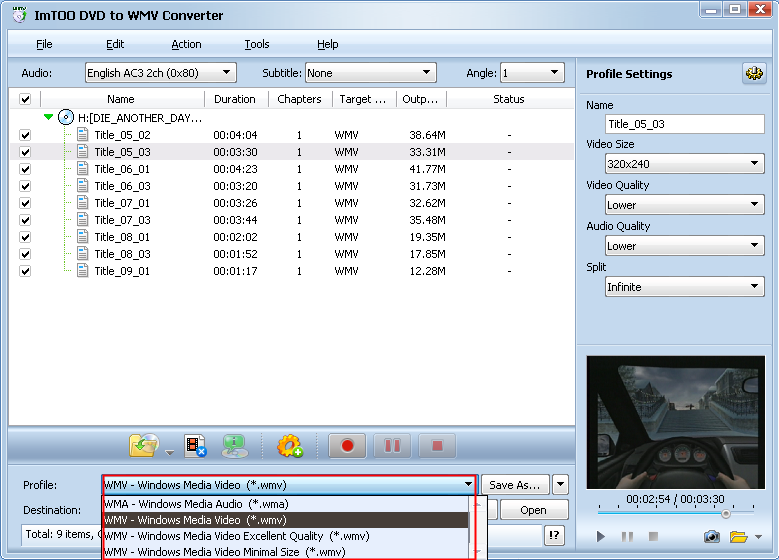
Task: Click the Profile Settings gear icon
Action: [754, 74]
